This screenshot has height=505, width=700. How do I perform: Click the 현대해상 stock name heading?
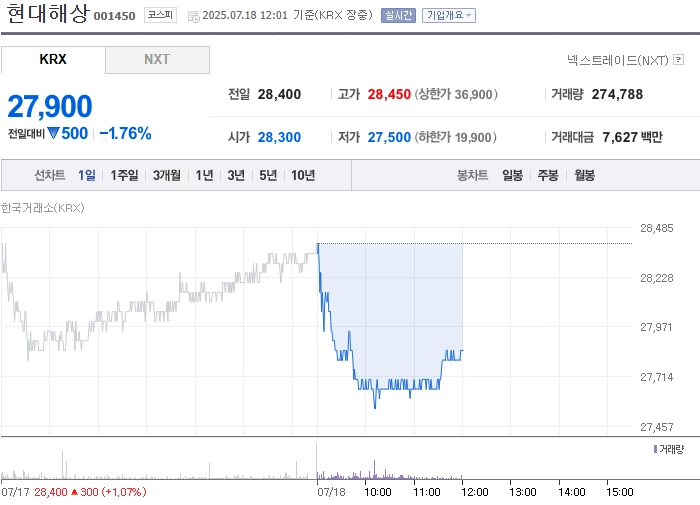click(x=48, y=13)
